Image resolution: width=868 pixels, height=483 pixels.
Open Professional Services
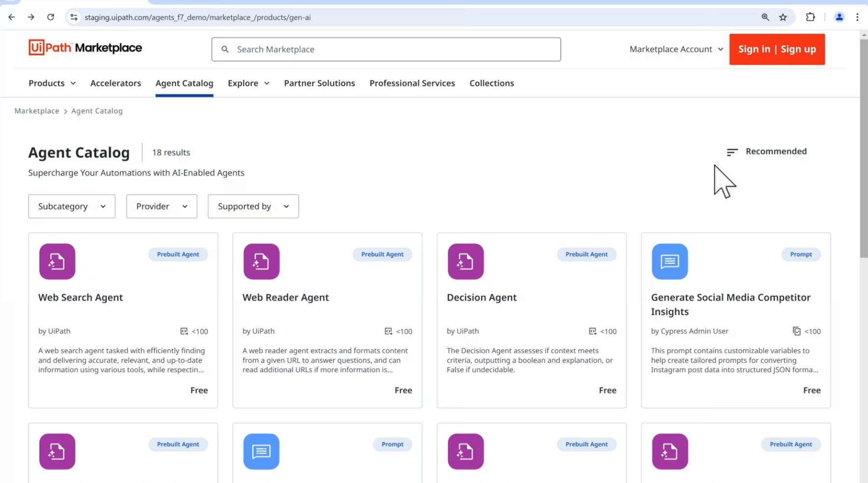(x=412, y=83)
